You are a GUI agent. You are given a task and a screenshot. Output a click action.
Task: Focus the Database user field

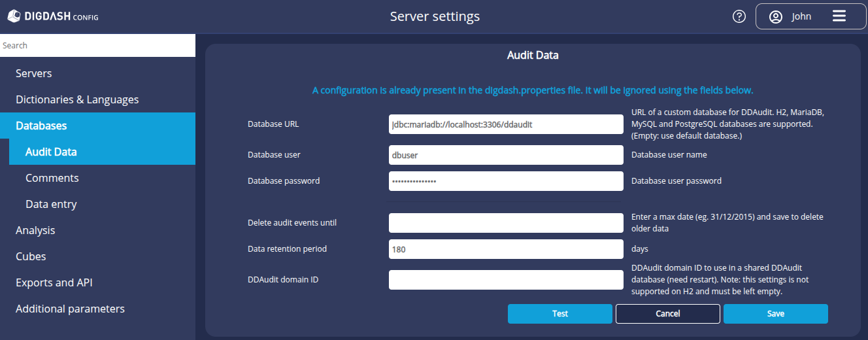click(x=506, y=155)
